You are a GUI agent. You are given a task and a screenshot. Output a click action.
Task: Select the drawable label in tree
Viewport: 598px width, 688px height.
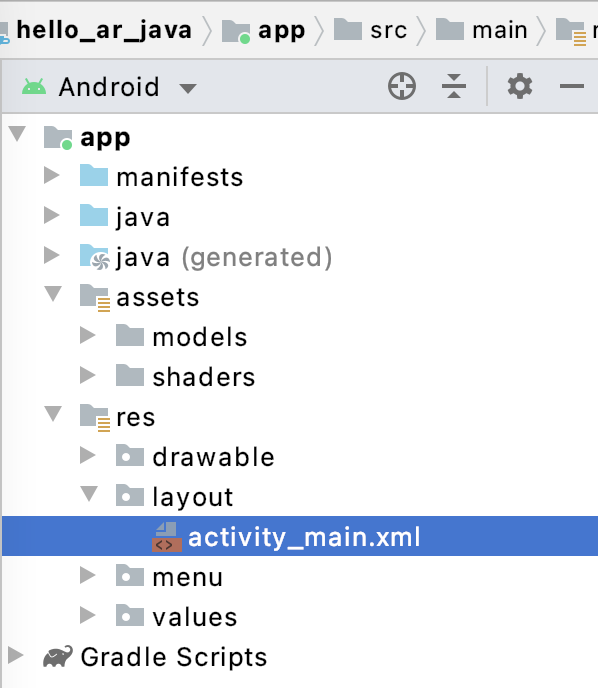[x=213, y=457]
